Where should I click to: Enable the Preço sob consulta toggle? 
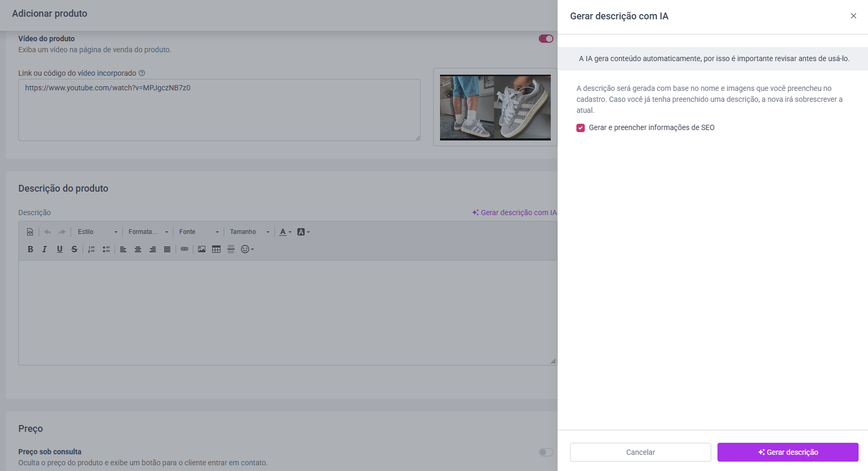pyautogui.click(x=546, y=452)
